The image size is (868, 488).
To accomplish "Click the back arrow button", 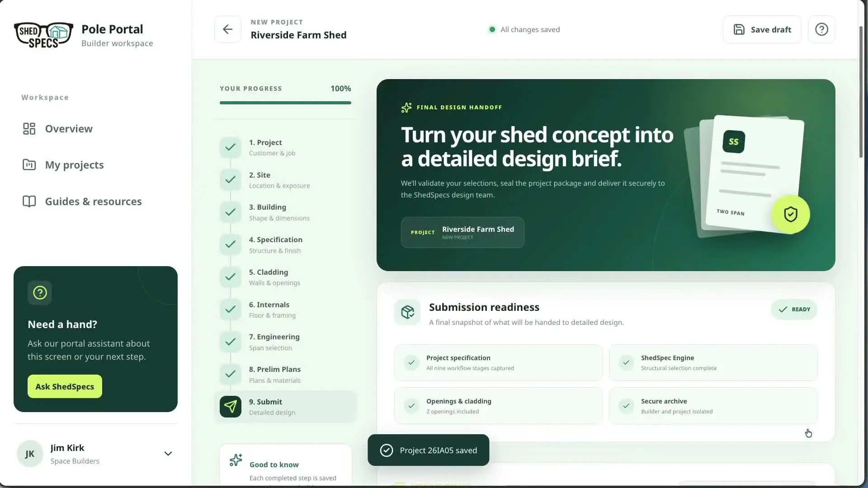I will pyautogui.click(x=227, y=29).
